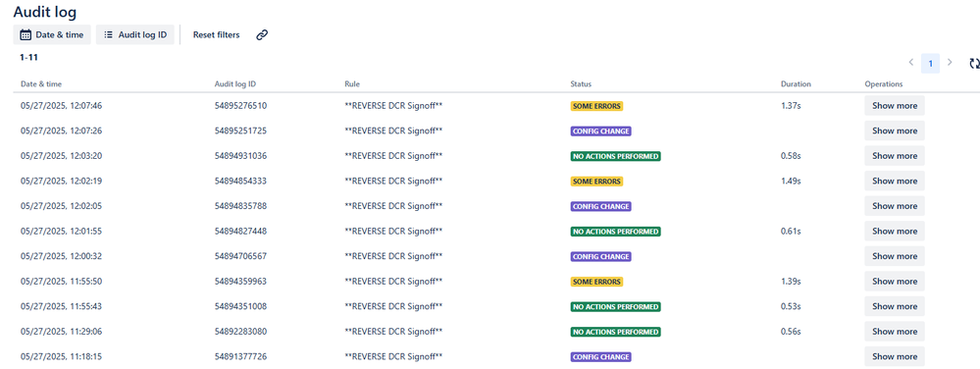Click SOME ERRORS badge at 11:55:50
This screenshot has height=369, width=980.
tap(596, 282)
